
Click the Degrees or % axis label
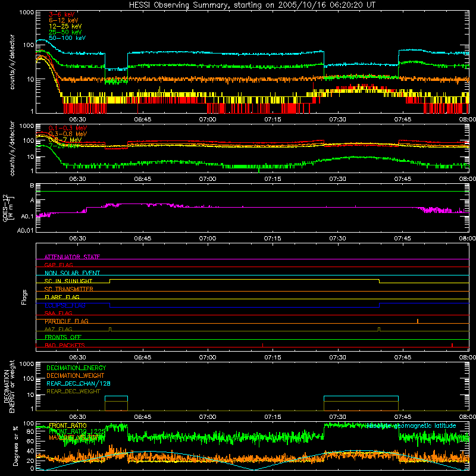click(15, 446)
